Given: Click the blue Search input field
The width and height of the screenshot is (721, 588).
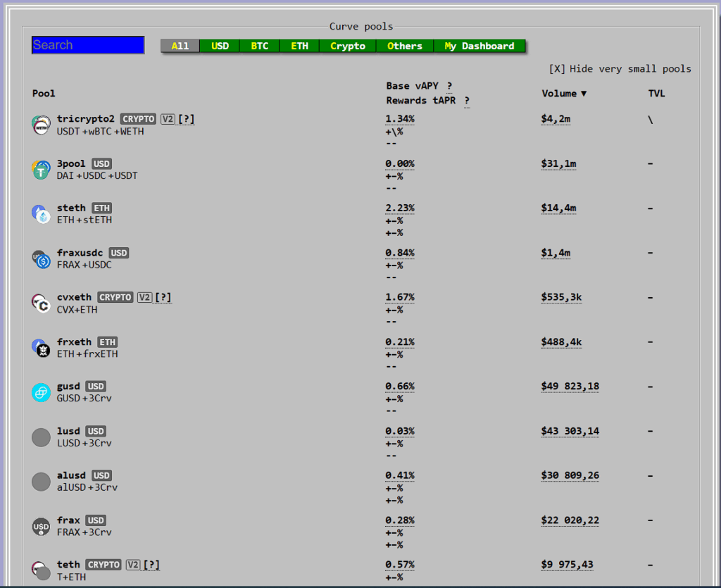Looking at the screenshot, I should tap(88, 45).
